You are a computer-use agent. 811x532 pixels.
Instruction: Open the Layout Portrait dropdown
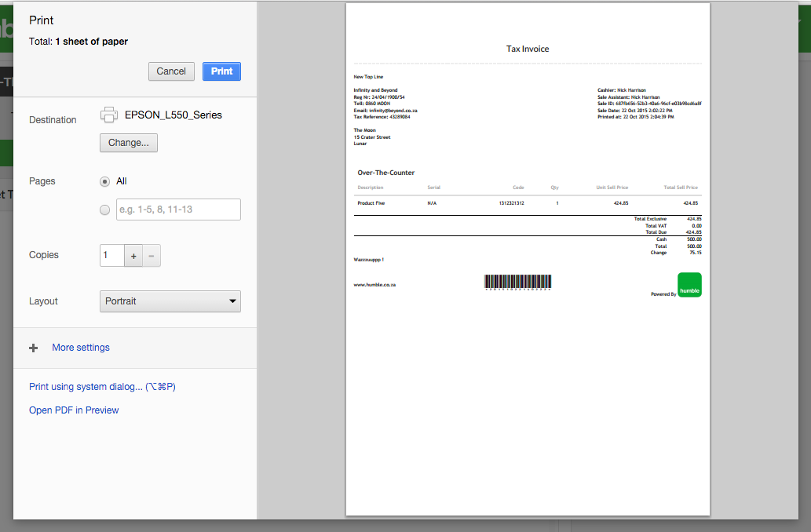pos(170,301)
